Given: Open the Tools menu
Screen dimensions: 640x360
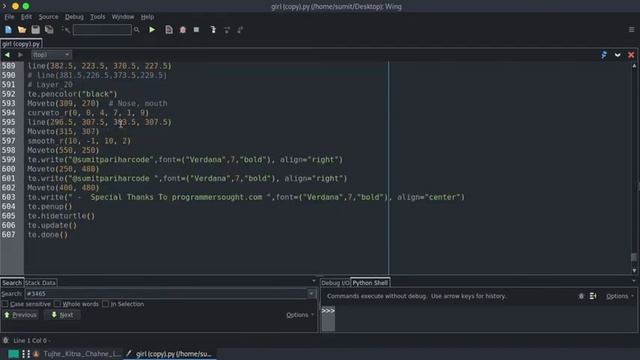Looking at the screenshot, I should [x=98, y=17].
